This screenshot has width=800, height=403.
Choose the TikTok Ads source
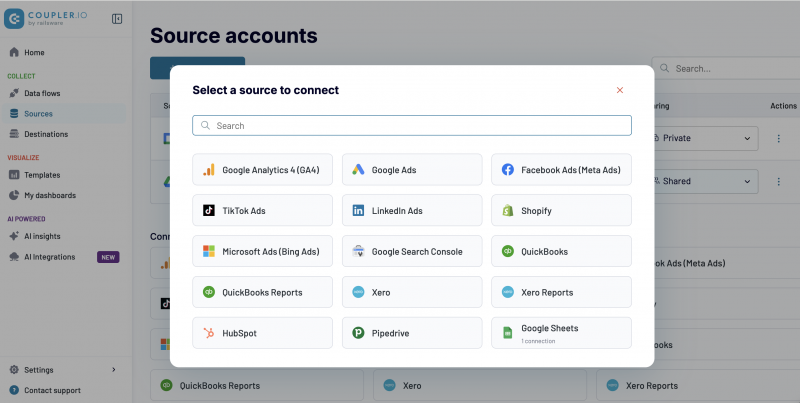262,210
